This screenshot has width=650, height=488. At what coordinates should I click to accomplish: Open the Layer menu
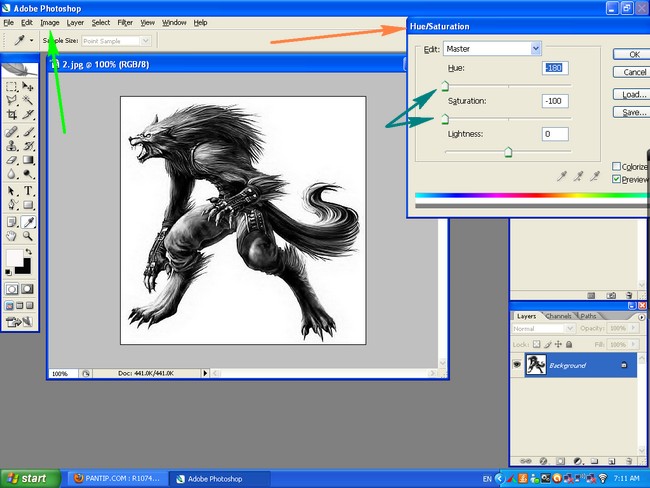[x=75, y=23]
